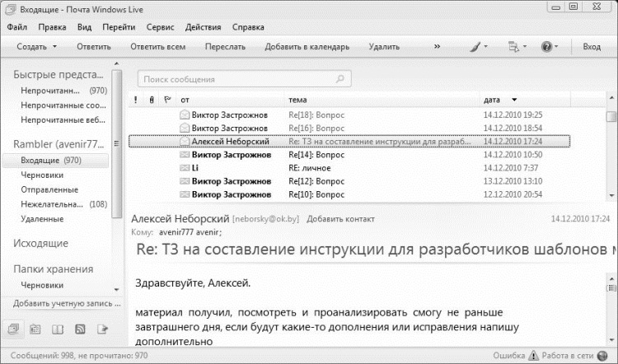Open the Создать dropdown arrow
The width and height of the screenshot is (618, 364).
[x=54, y=46]
